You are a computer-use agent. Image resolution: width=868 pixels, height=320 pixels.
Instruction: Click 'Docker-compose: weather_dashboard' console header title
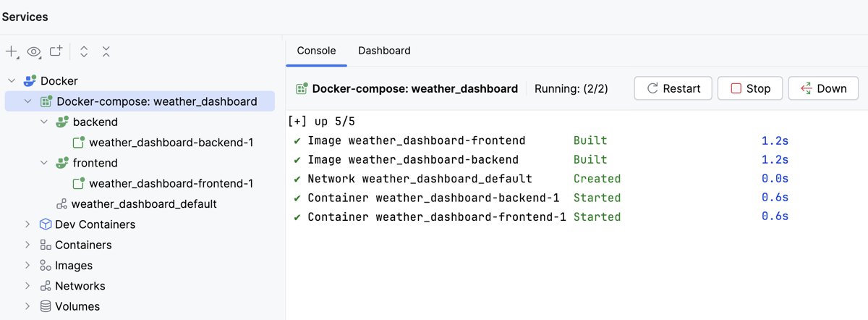[415, 88]
